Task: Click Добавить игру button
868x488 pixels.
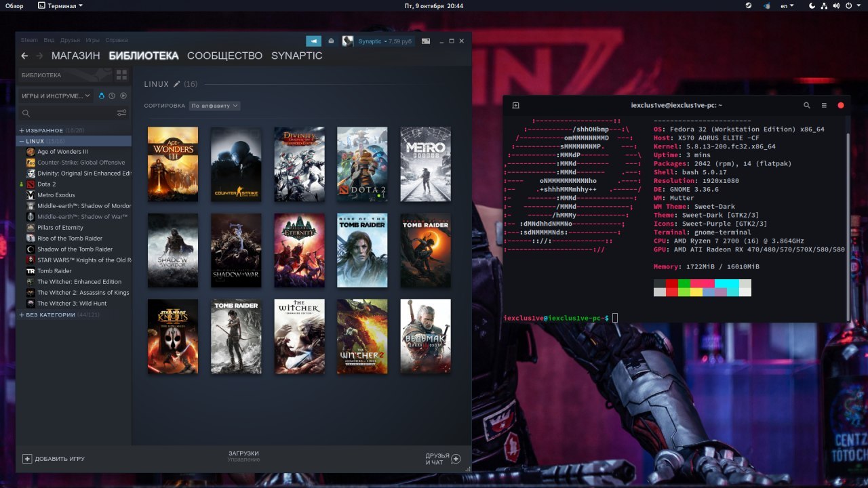Action: pos(54,459)
